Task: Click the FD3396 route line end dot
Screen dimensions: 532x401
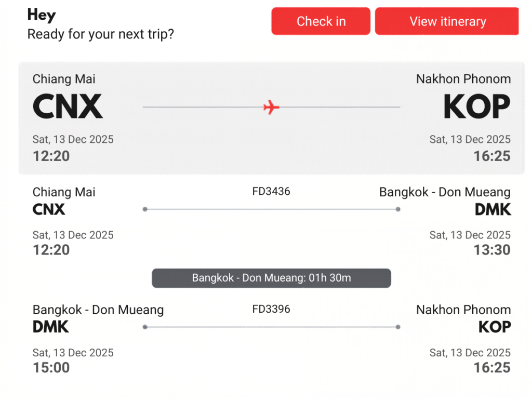Action: [x=397, y=327]
